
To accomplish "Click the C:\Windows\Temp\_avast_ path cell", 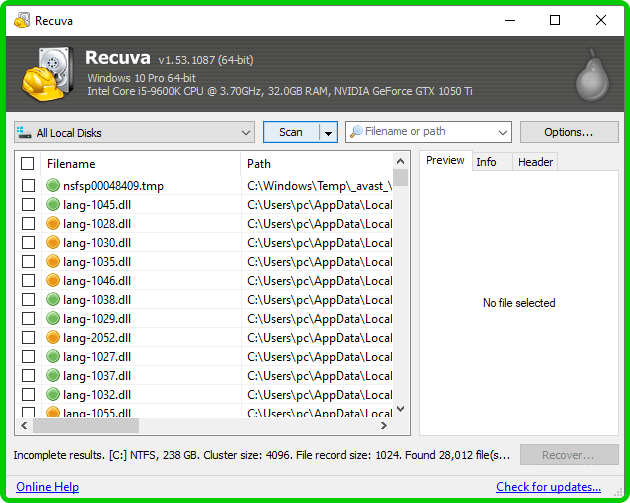I will tap(319, 186).
